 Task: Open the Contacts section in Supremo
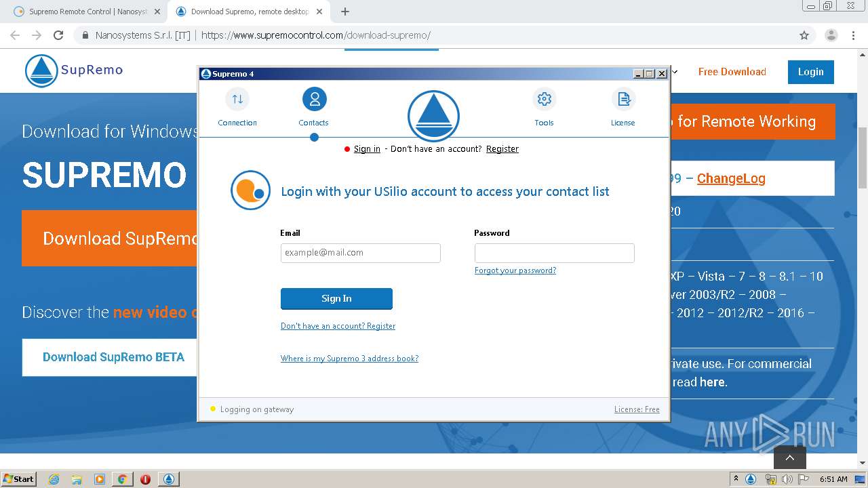[314, 108]
